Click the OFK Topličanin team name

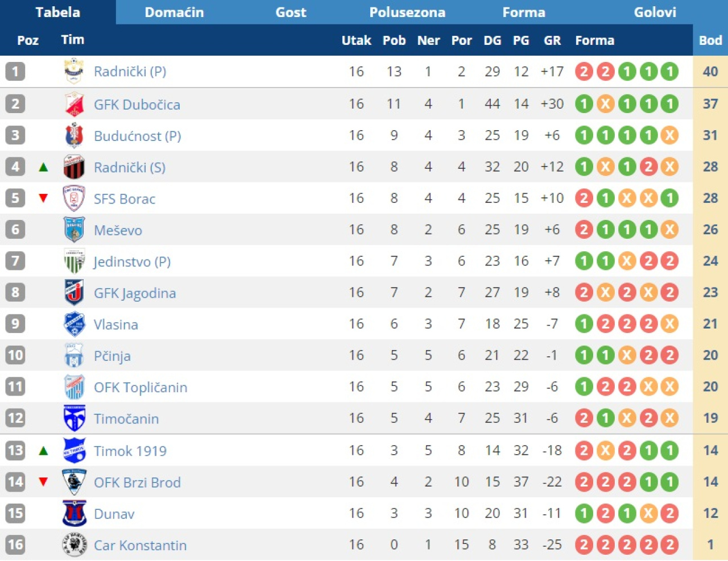point(140,387)
